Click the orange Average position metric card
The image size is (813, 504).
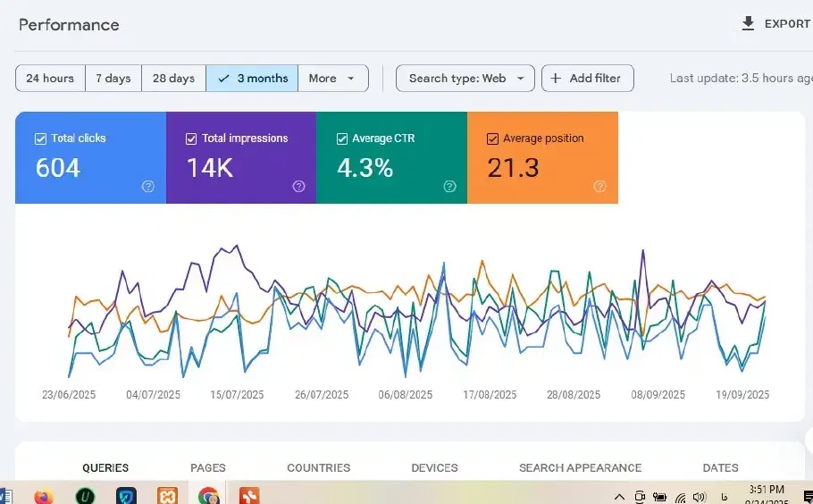point(542,158)
